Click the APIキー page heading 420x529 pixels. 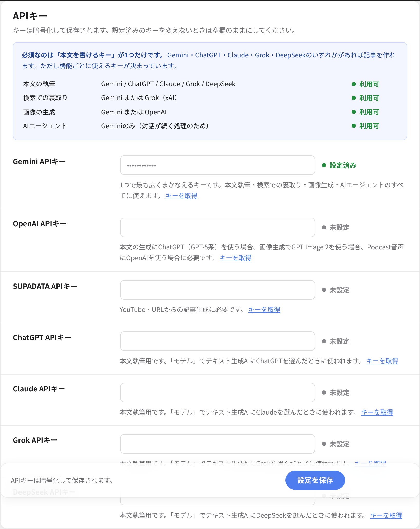tap(30, 16)
